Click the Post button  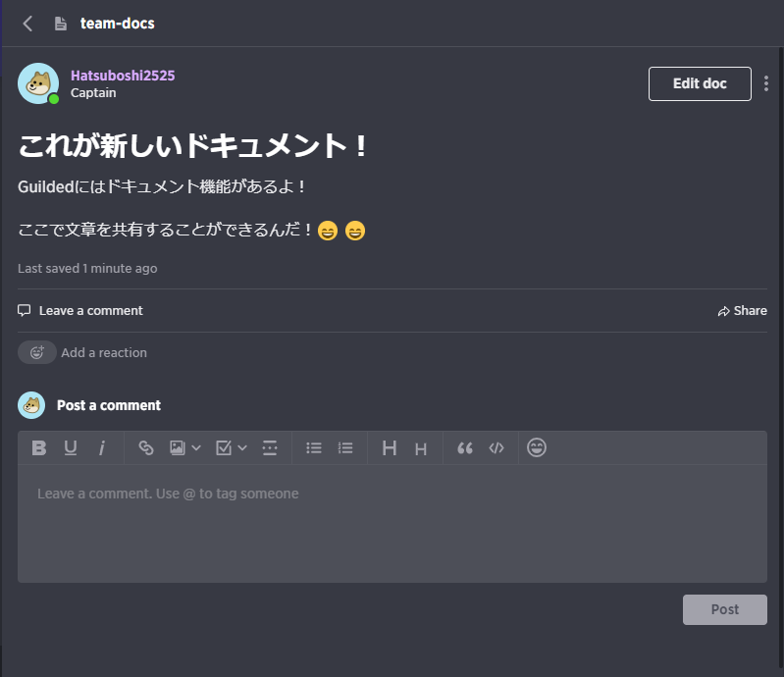724,609
